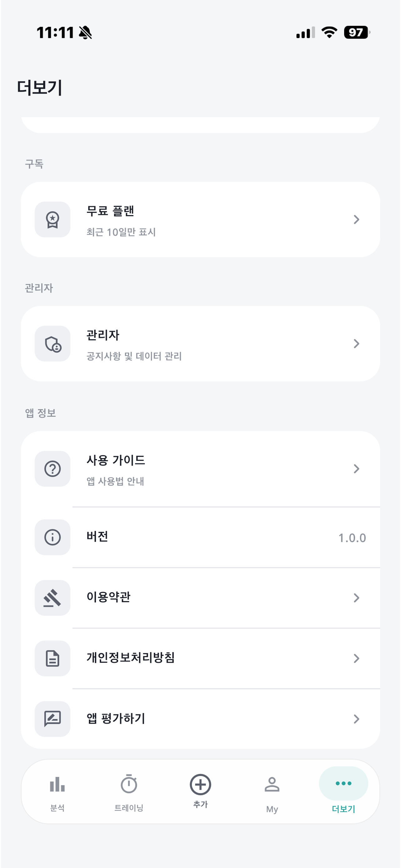Tap the 개인정보처리방침 document icon
Image resolution: width=401 pixels, height=868 pixels.
click(52, 658)
